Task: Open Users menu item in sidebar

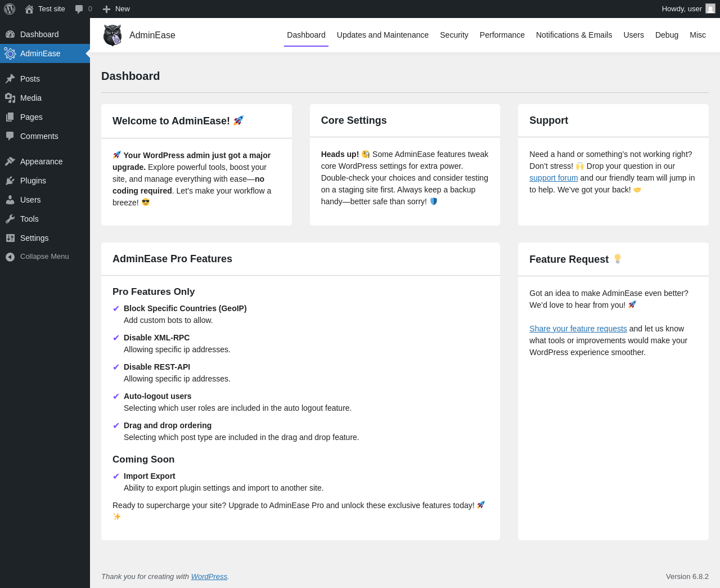Action: pyautogui.click(x=45, y=200)
